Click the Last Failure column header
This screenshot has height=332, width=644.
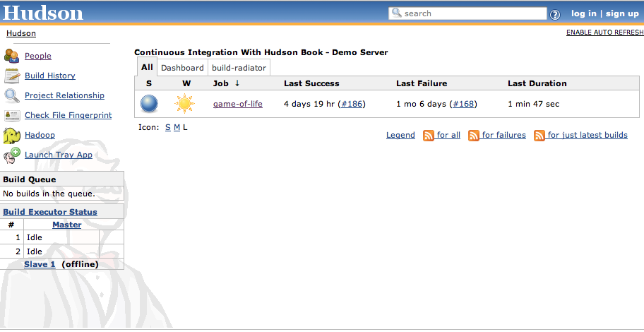tap(422, 83)
